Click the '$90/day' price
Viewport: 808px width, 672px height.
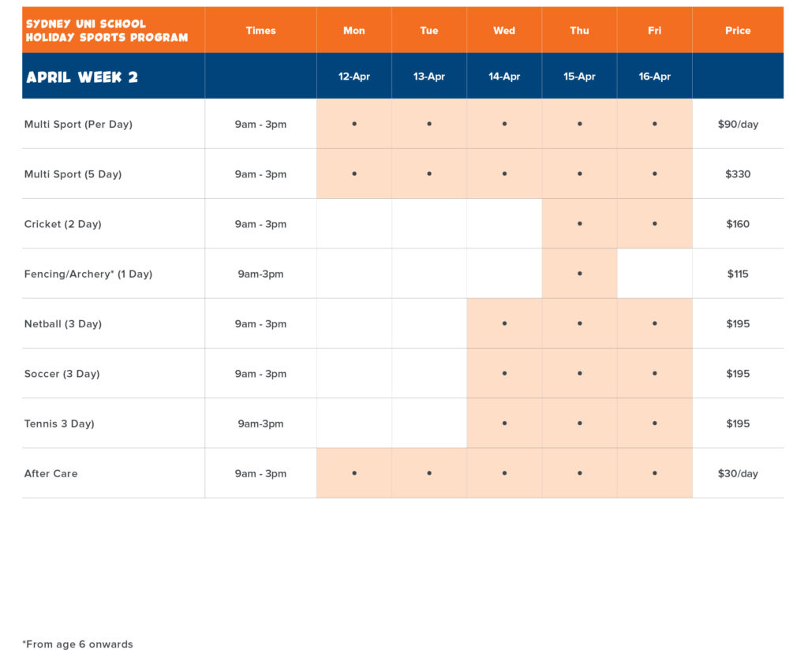[x=738, y=124]
